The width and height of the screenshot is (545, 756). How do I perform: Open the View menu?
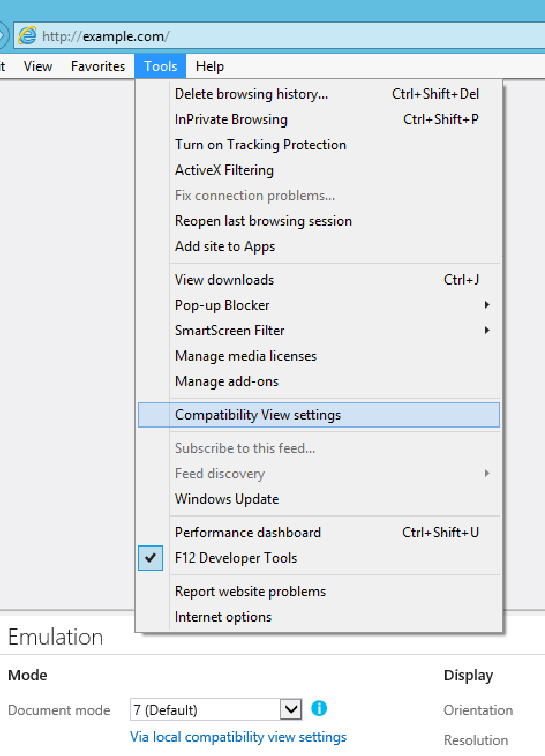[x=37, y=66]
